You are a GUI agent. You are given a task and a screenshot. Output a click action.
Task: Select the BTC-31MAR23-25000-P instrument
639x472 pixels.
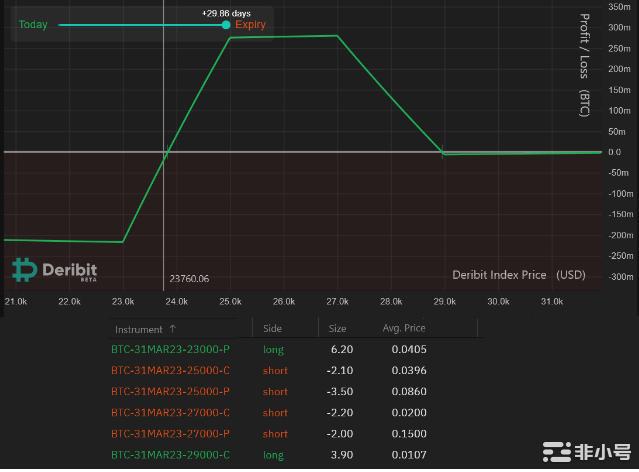pos(170,392)
